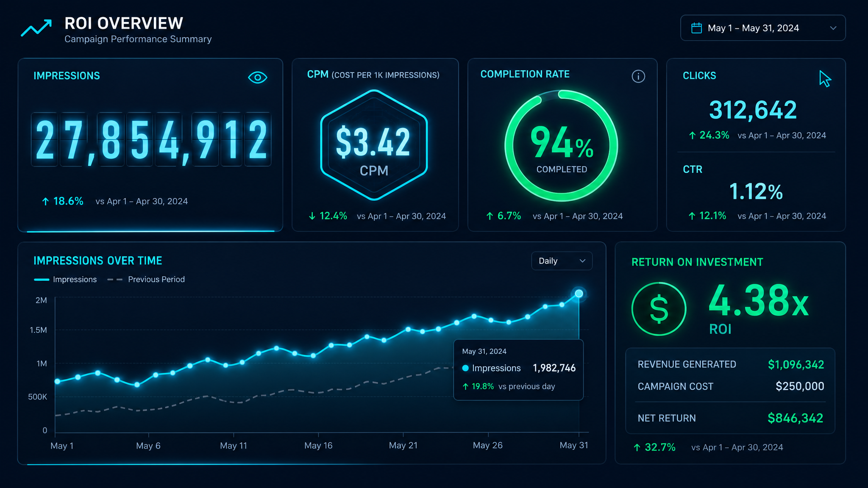Screen dimensions: 868x488
Task: Select the May 31 data point marker
Action: click(579, 294)
